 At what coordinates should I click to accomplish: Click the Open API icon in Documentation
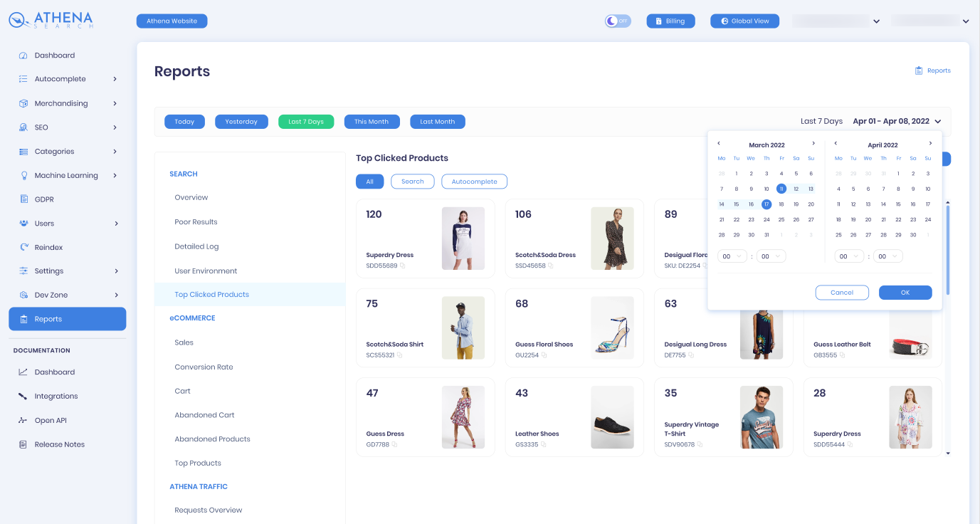coord(23,420)
